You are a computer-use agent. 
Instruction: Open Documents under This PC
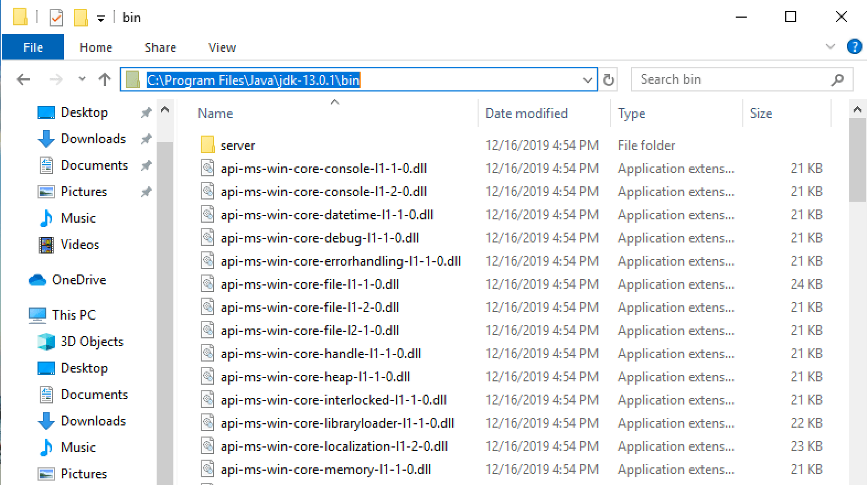coord(94,395)
